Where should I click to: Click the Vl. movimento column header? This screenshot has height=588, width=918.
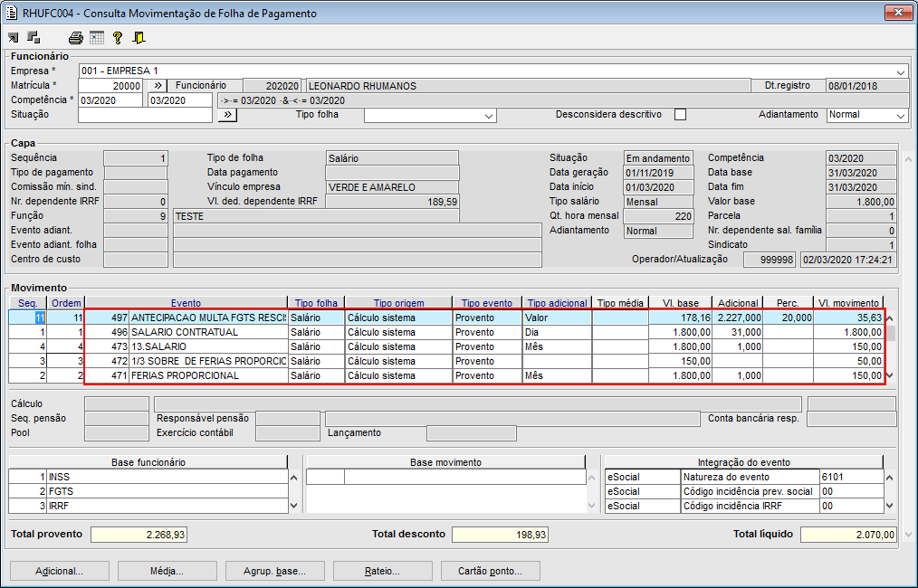click(847, 303)
